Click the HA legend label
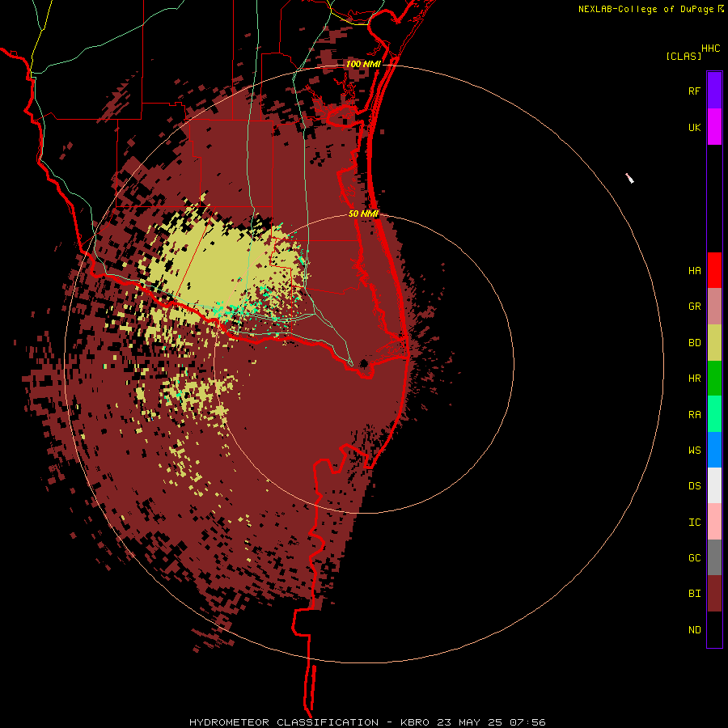 click(x=694, y=270)
